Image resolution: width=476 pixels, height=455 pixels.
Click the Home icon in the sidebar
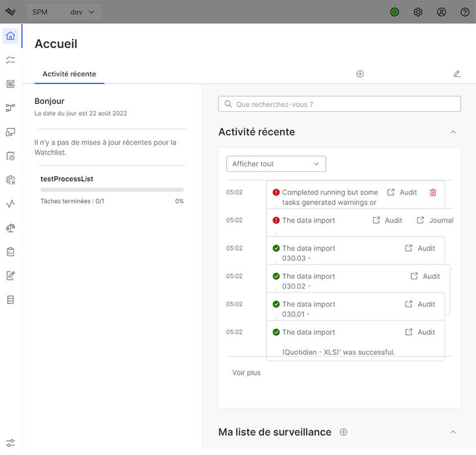[10, 36]
